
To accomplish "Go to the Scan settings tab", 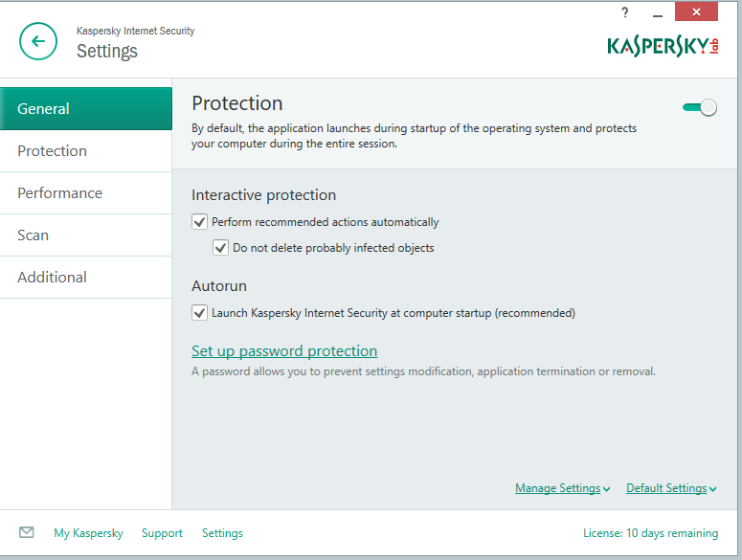I will (x=86, y=235).
